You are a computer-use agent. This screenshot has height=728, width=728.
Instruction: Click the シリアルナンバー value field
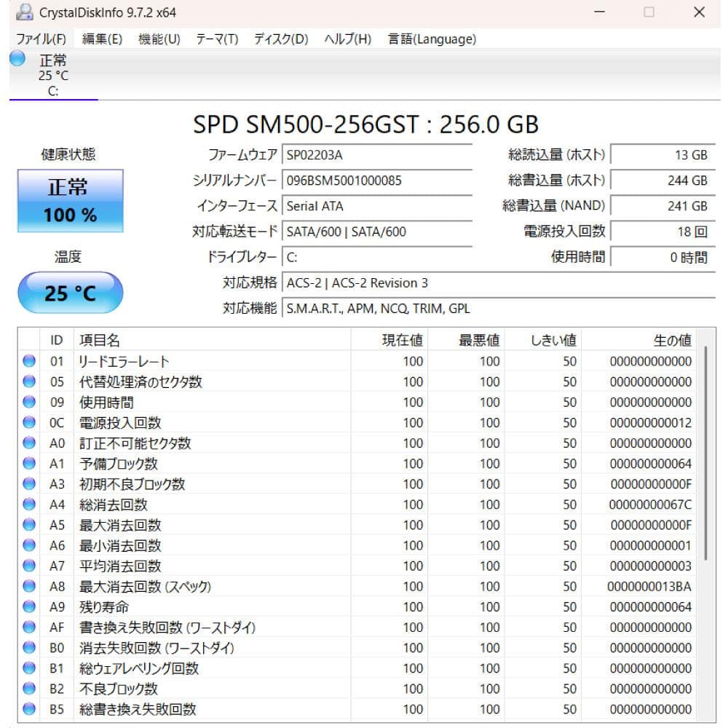377,181
